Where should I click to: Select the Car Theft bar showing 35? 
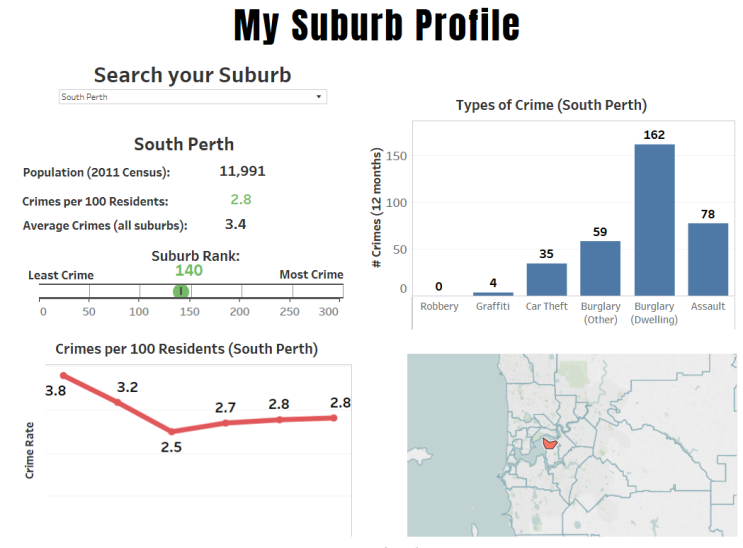point(546,278)
